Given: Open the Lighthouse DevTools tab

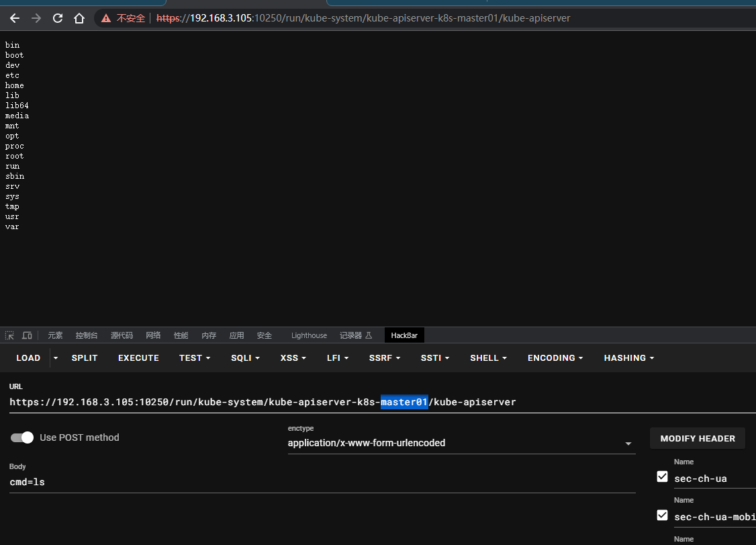Looking at the screenshot, I should (309, 335).
